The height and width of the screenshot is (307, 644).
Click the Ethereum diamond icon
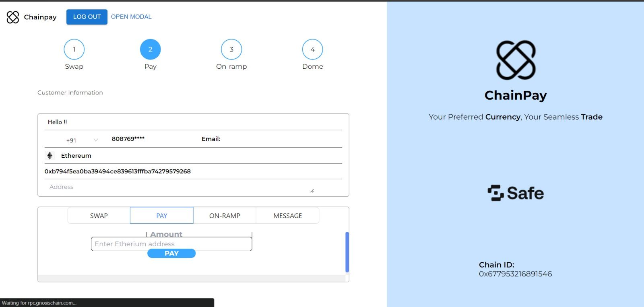(50, 155)
